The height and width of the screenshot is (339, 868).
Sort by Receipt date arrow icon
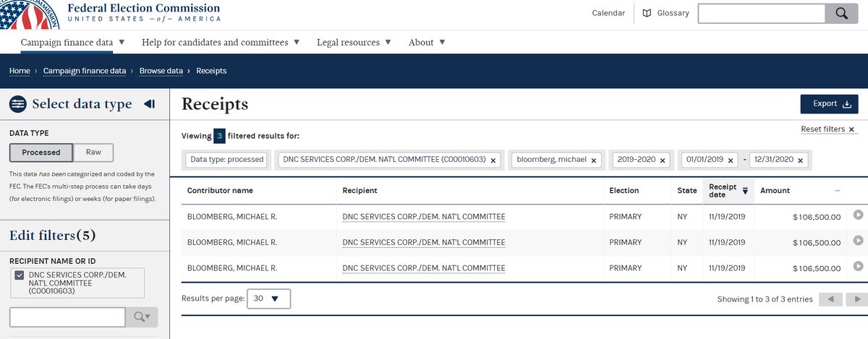[745, 191]
